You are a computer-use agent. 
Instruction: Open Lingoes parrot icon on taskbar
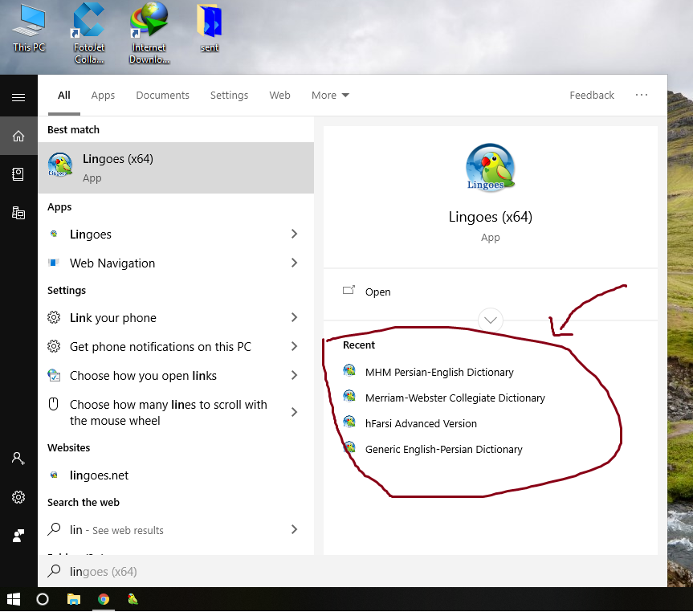132,599
